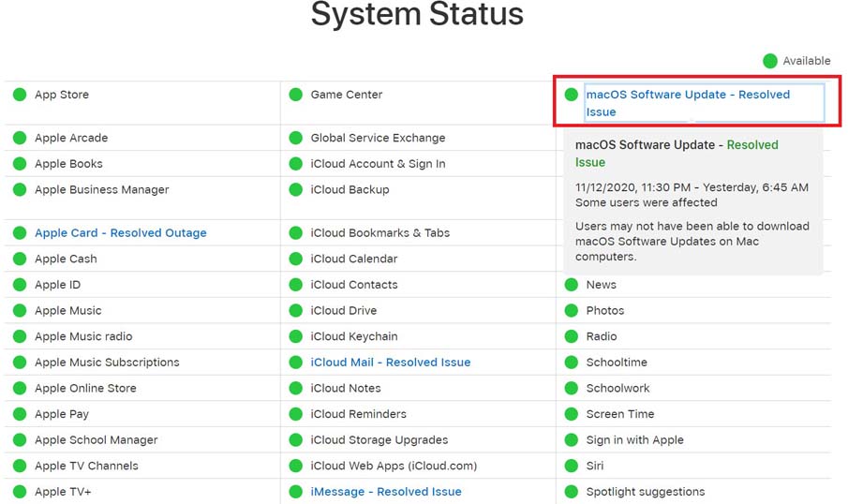Select the Apple School Manager label

click(x=97, y=440)
